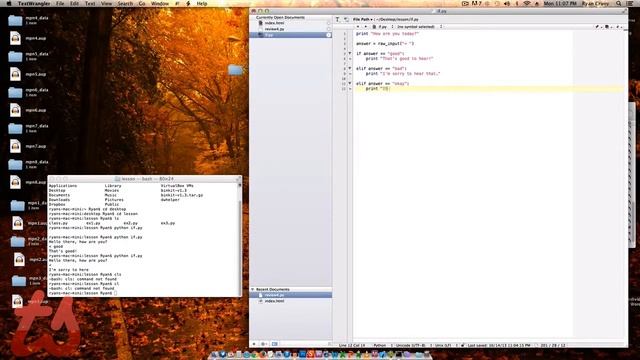Click the Spotlight search icon
Screen dimensions: 640x360
pos(619,3)
